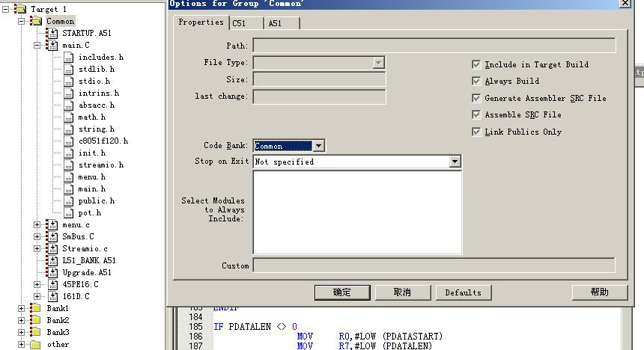Toggle the Always Build checkbox

[476, 82]
